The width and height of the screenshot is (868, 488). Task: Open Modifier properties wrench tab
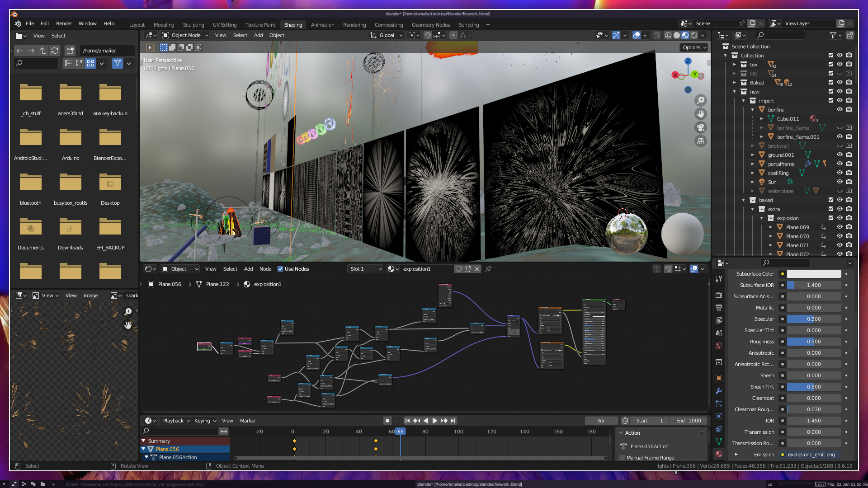click(x=719, y=391)
